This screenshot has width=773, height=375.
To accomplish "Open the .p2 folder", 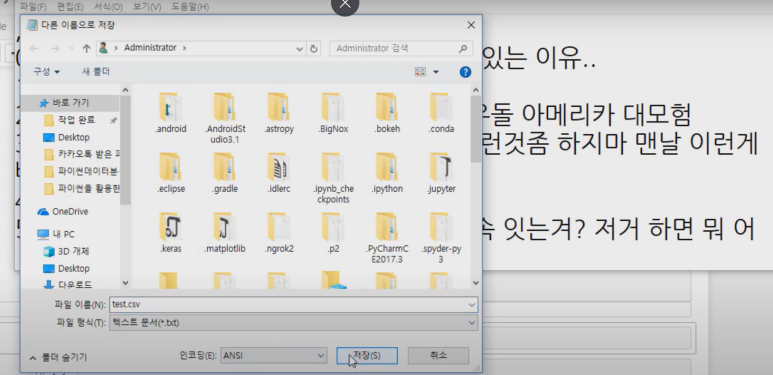I will tap(333, 233).
